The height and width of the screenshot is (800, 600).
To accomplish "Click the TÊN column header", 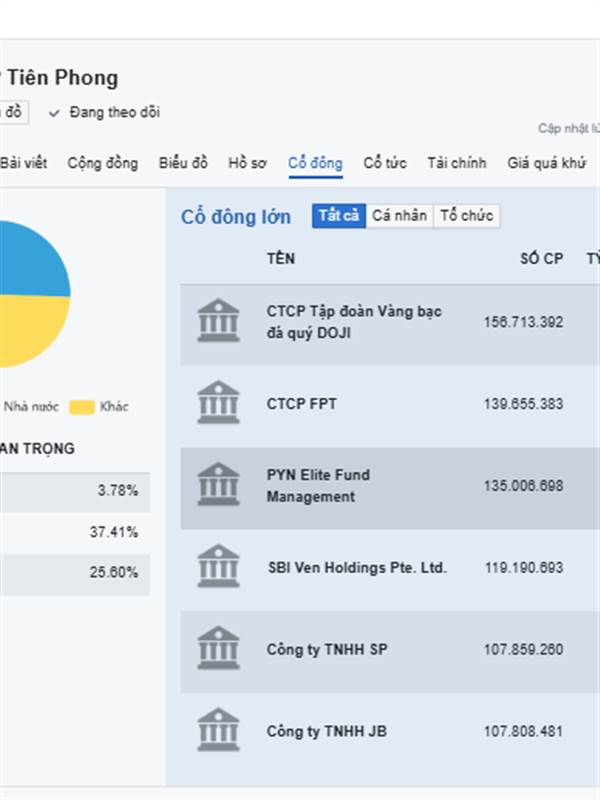I will pos(281,258).
